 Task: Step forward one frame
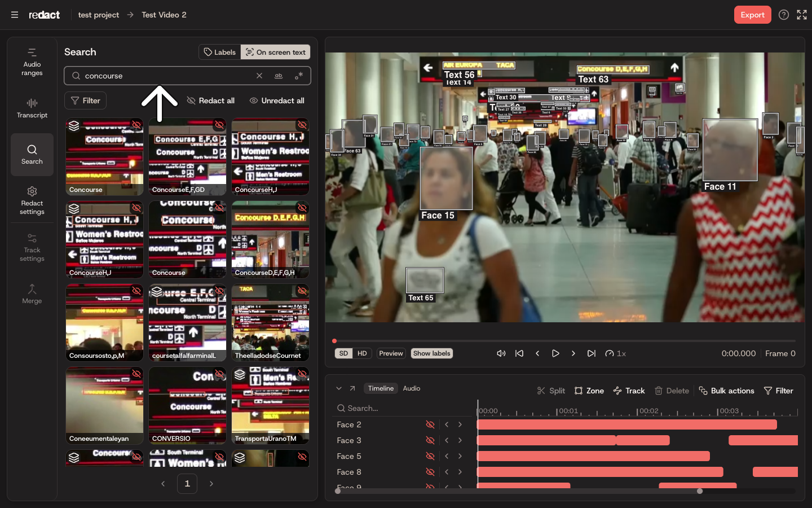tap(573, 353)
